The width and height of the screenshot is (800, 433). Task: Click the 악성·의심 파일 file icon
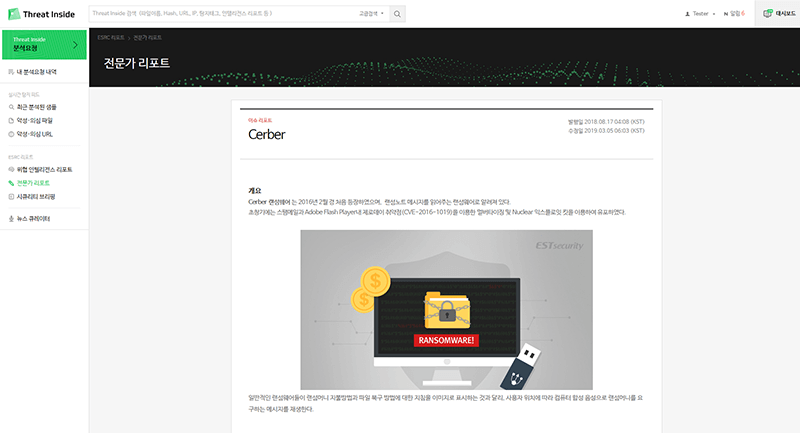point(10,118)
